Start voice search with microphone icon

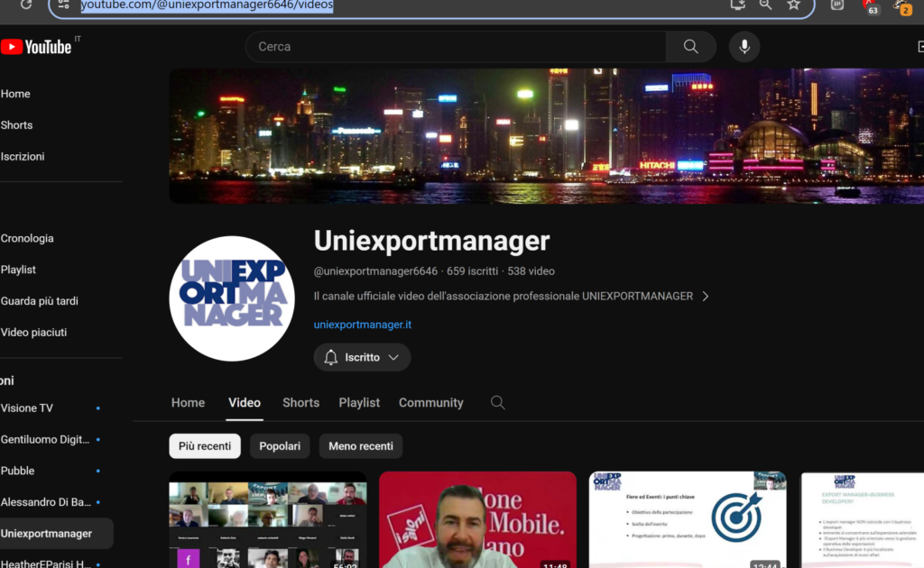click(744, 47)
